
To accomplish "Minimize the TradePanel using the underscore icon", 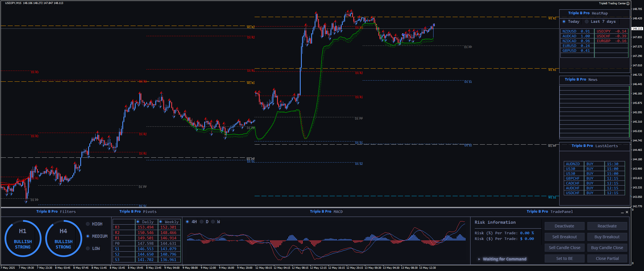I will click(x=622, y=212).
